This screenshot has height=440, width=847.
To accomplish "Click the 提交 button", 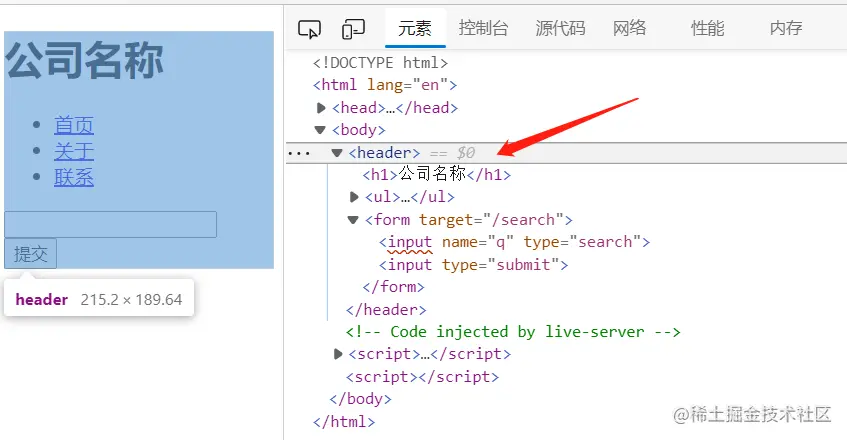I will pyautogui.click(x=30, y=254).
